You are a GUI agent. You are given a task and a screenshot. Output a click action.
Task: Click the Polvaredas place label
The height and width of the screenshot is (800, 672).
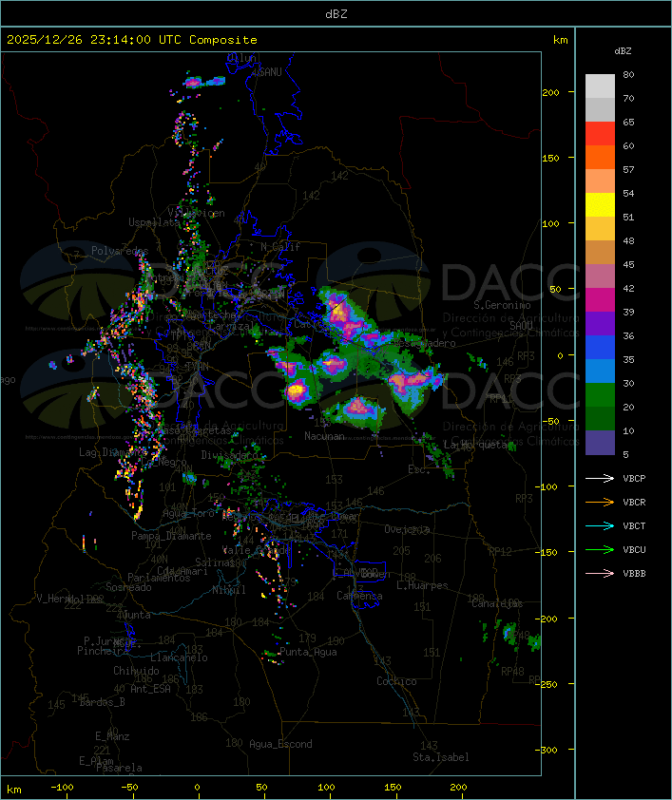click(120, 251)
